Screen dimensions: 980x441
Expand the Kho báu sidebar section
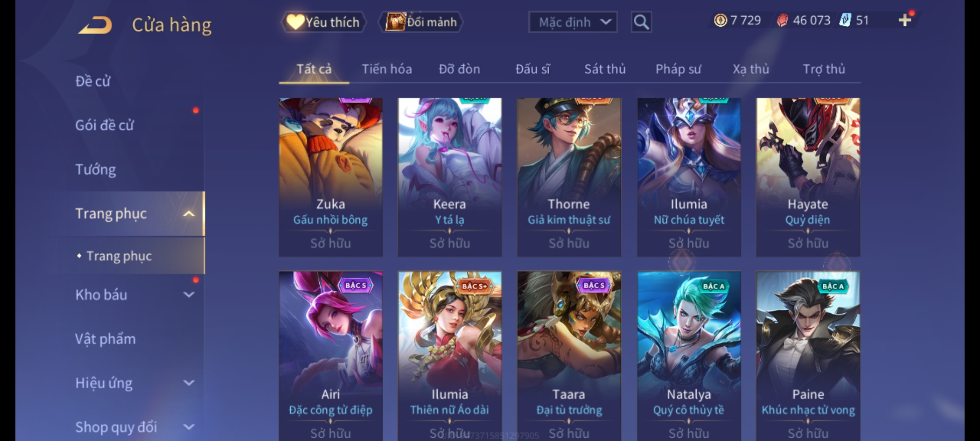189,295
